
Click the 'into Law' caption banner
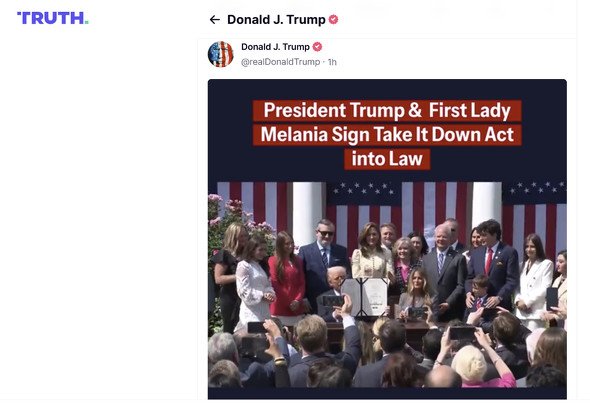point(387,159)
